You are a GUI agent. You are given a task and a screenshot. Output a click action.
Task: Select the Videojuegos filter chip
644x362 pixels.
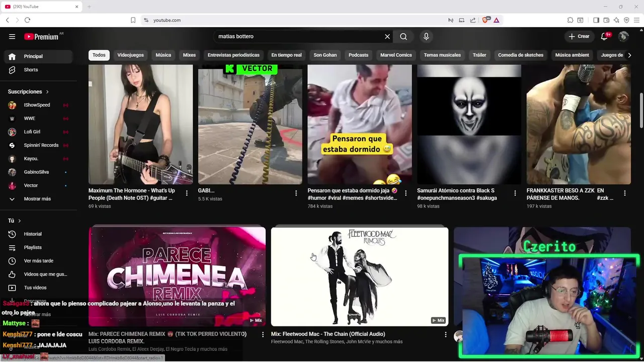tap(130, 55)
